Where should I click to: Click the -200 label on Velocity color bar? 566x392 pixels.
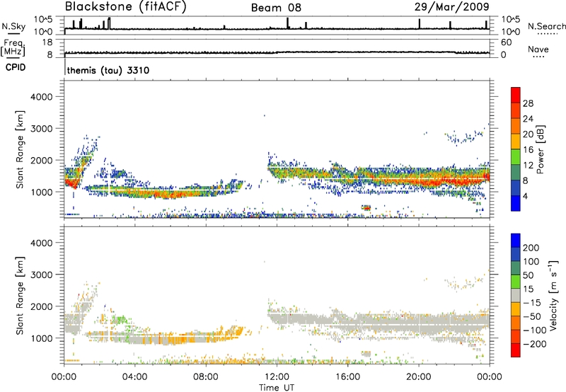click(x=535, y=344)
